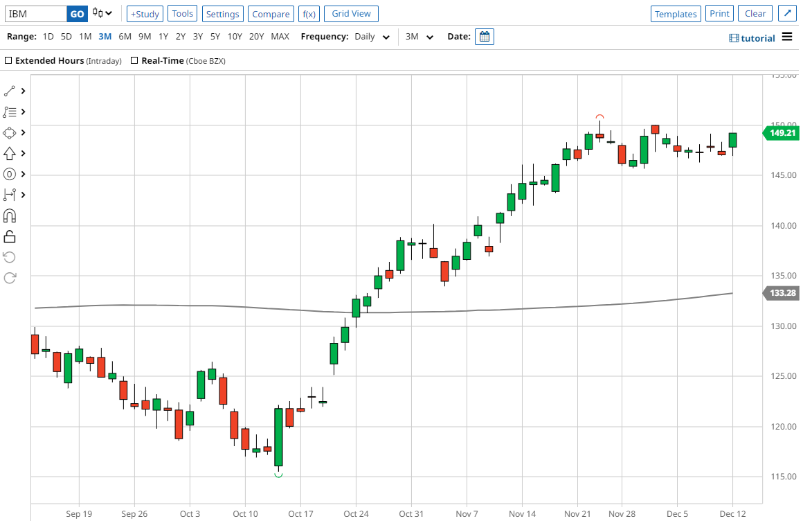Click the +Study button
This screenshot has height=530, width=812.
click(x=145, y=14)
